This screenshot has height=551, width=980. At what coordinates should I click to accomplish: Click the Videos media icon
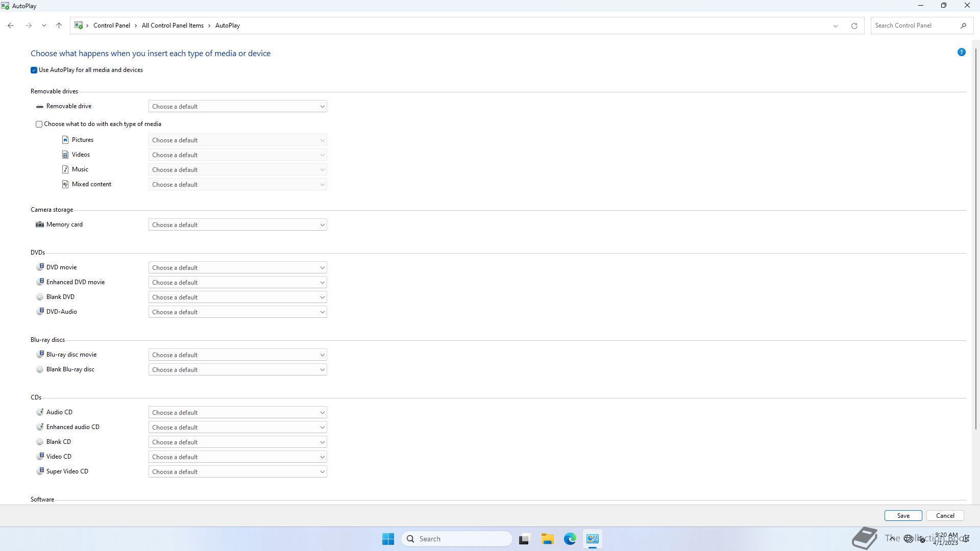coord(65,155)
